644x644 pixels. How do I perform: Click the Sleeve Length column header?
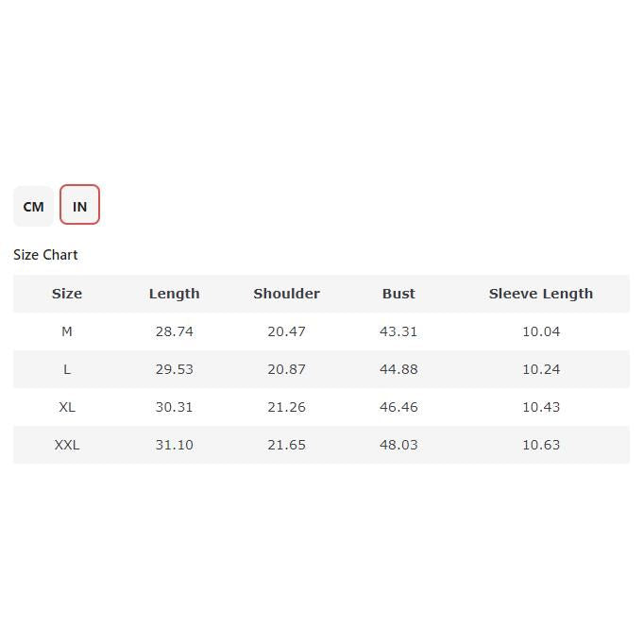point(541,294)
